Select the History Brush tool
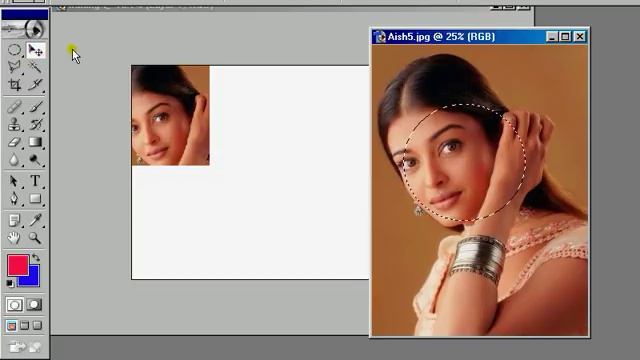Image resolution: width=640 pixels, height=360 pixels. [x=36, y=124]
